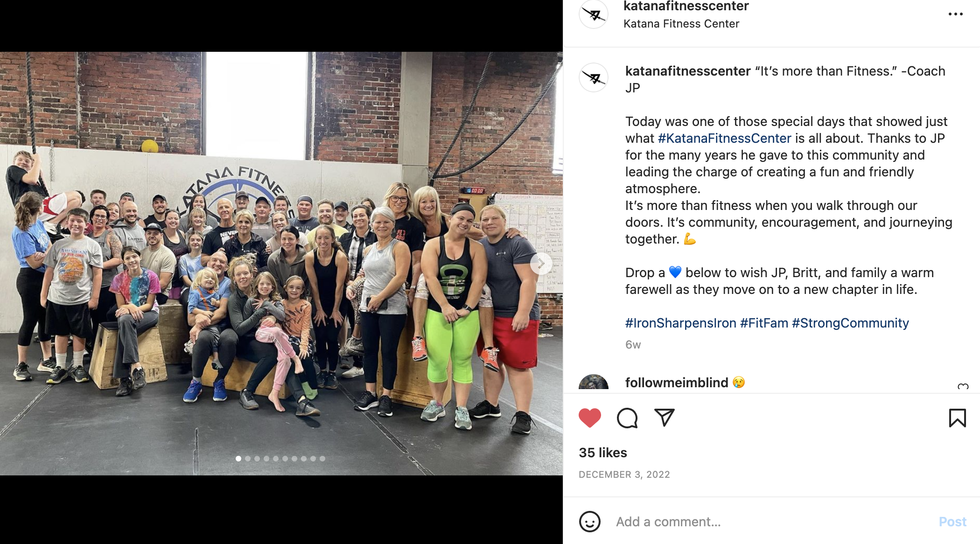The height and width of the screenshot is (544, 980).
Task: Like followmeimblind's comment heart
Action: pyautogui.click(x=963, y=386)
